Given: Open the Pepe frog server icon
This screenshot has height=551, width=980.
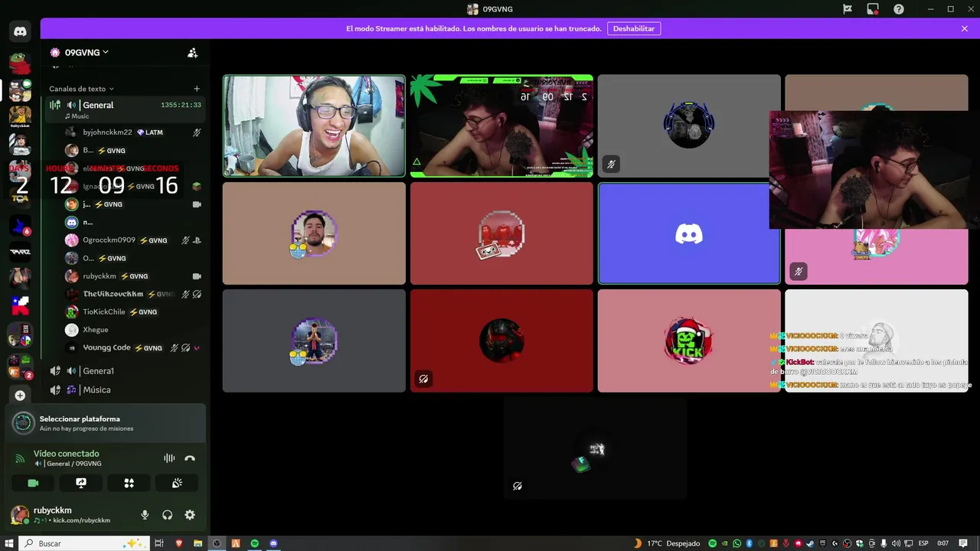Looking at the screenshot, I should tap(20, 64).
